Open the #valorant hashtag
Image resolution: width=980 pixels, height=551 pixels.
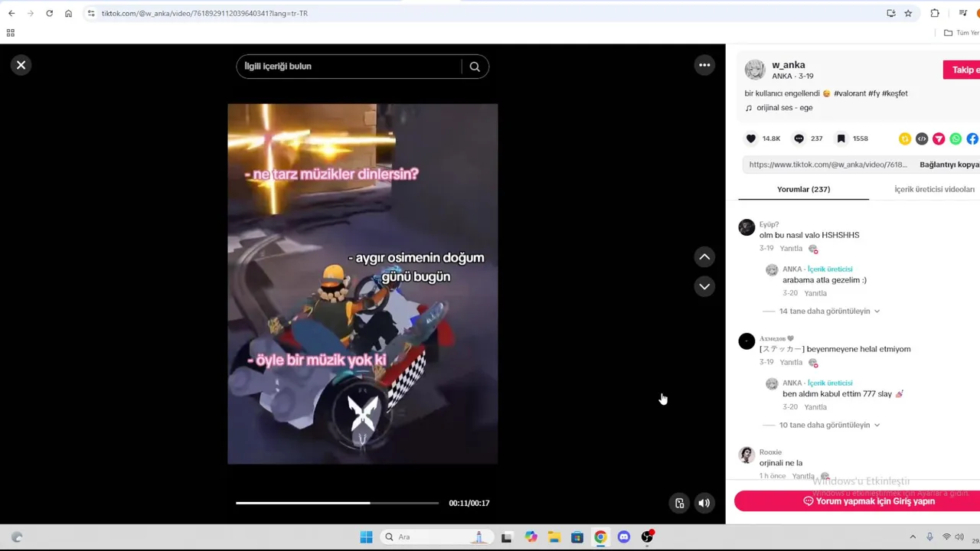pyautogui.click(x=849, y=93)
